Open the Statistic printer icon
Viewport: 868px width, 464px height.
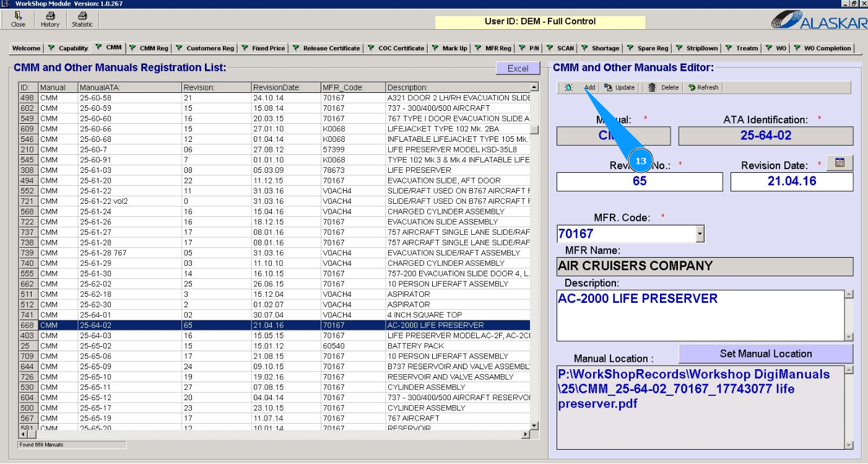(x=82, y=17)
